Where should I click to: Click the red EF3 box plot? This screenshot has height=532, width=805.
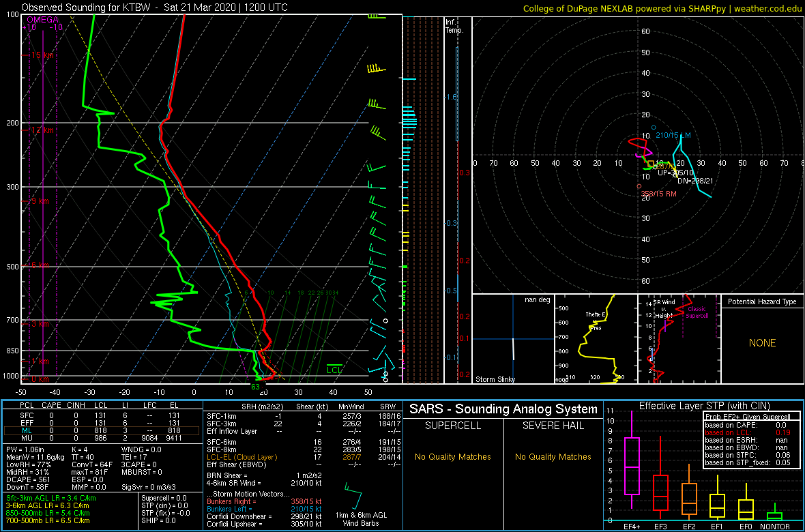coord(660,493)
